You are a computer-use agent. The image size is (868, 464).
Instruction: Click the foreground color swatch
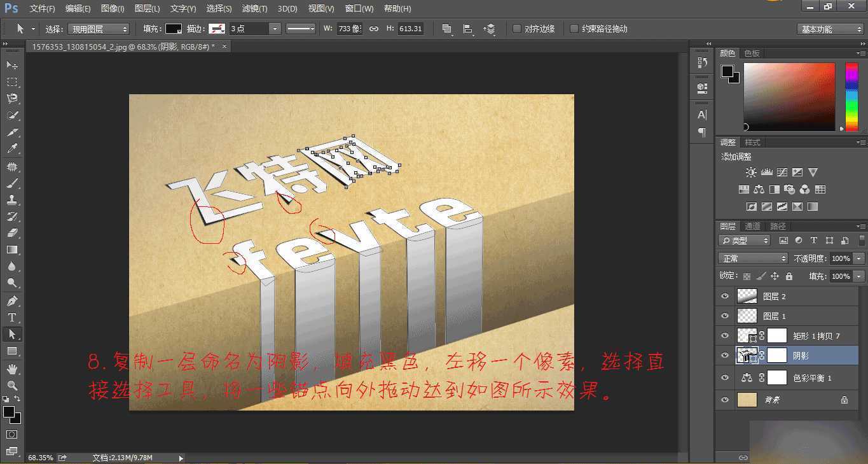[x=728, y=72]
